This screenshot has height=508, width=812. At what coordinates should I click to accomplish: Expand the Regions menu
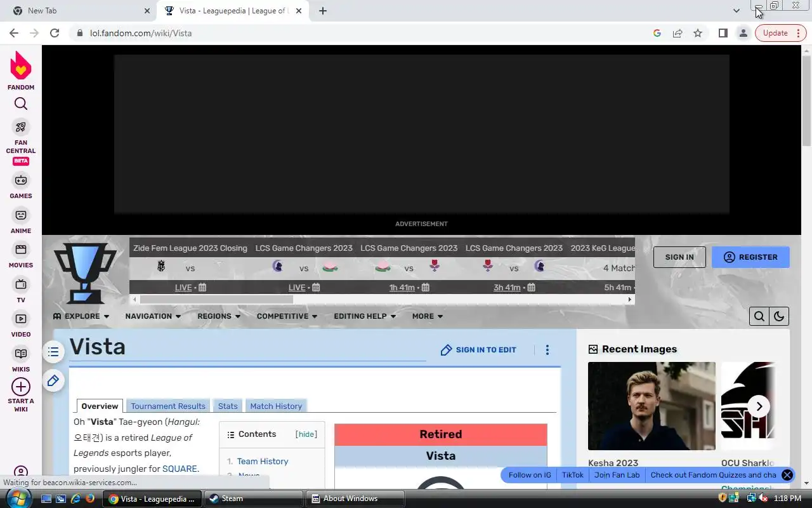(x=219, y=316)
